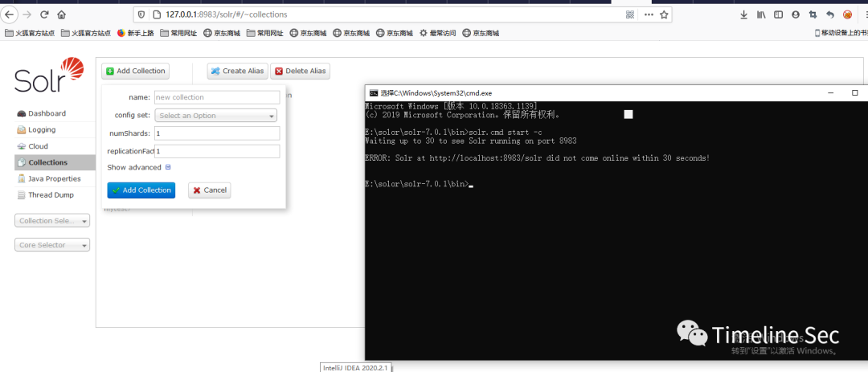The width and height of the screenshot is (868, 372).
Task: Click the Create Alias button
Action: (x=237, y=71)
